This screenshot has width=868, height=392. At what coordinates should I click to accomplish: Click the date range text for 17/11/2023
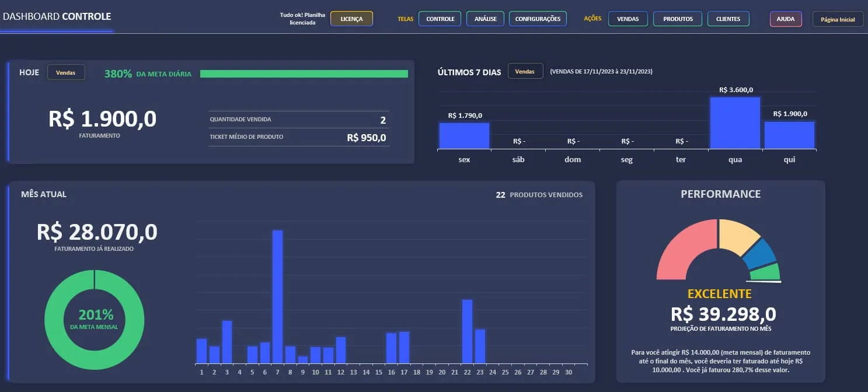coord(601,71)
